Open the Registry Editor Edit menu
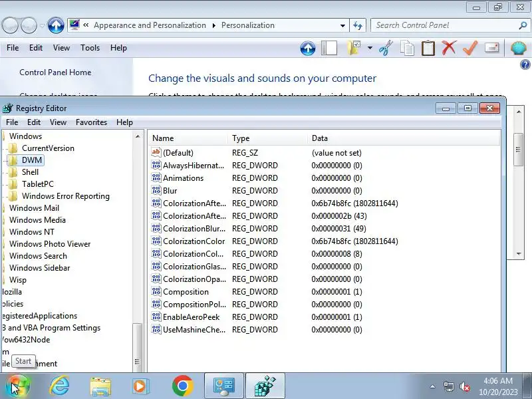 click(34, 122)
